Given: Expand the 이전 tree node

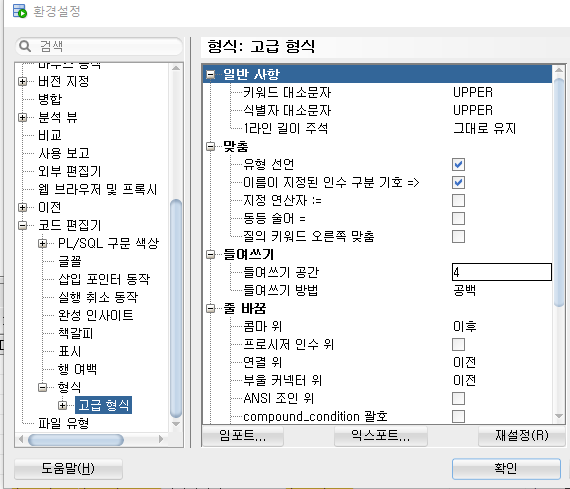Looking at the screenshot, I should [23, 207].
